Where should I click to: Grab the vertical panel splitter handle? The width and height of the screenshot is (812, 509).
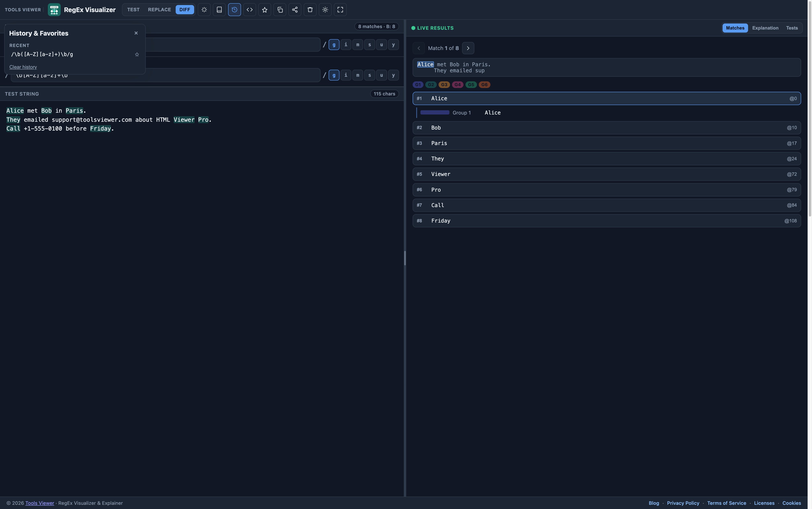[x=405, y=258]
